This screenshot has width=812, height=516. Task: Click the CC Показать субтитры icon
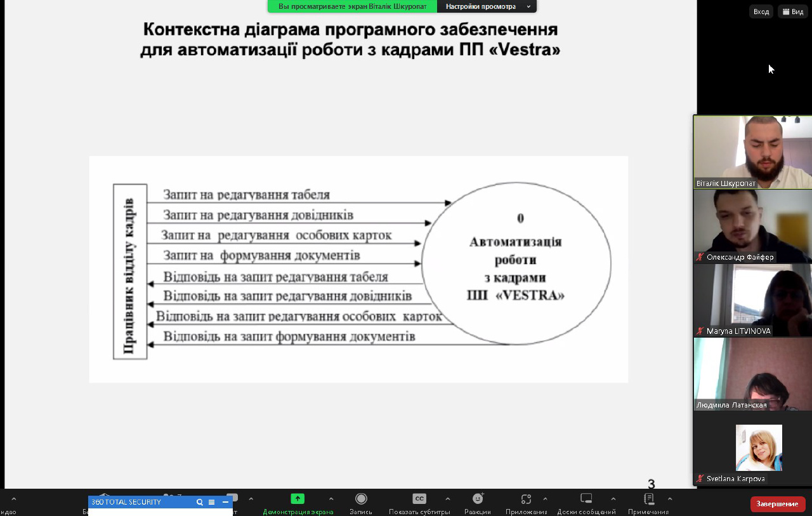pyautogui.click(x=419, y=499)
